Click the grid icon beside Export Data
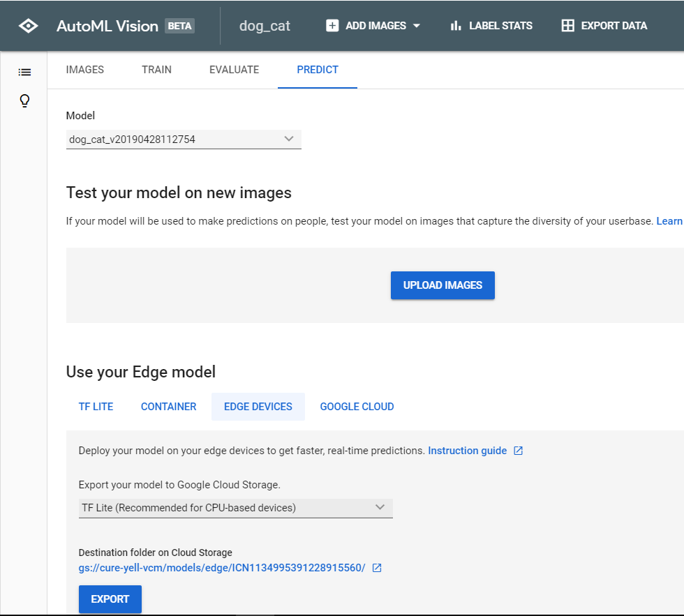The height and width of the screenshot is (616, 684). coord(567,26)
